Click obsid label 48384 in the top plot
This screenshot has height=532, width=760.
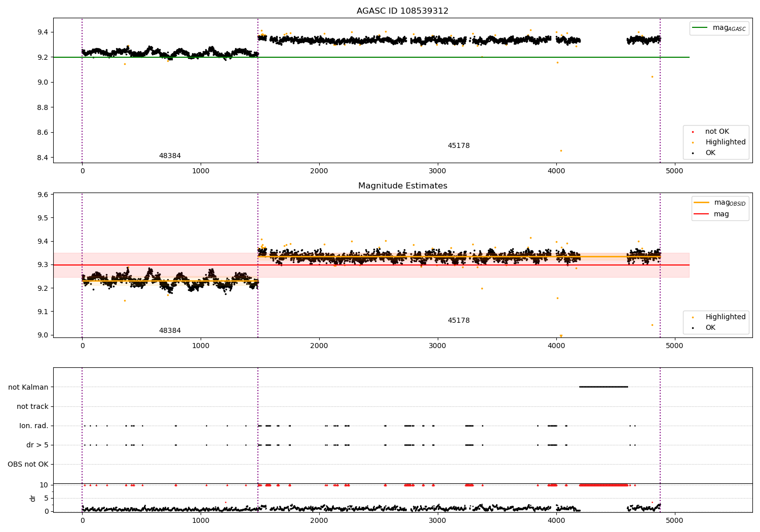(x=170, y=156)
